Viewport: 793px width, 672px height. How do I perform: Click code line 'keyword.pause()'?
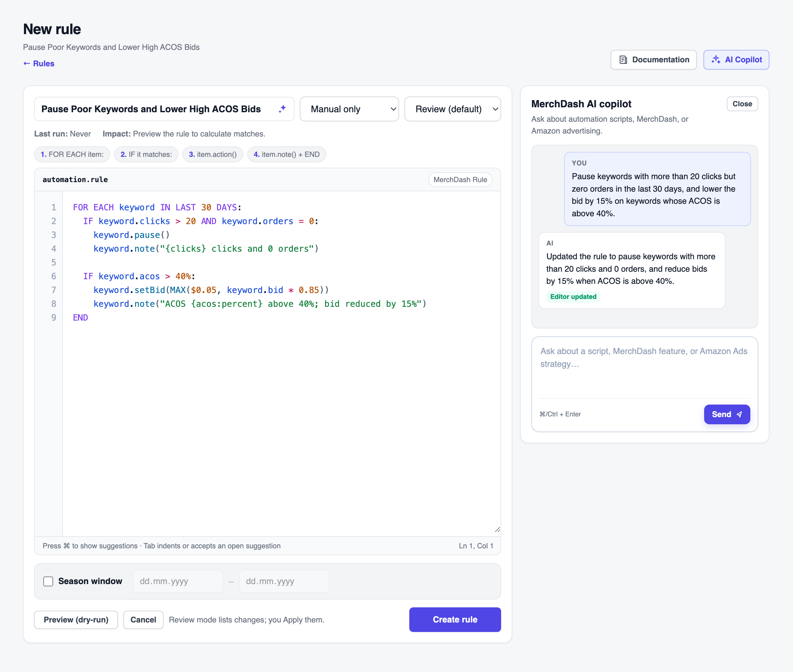(131, 235)
